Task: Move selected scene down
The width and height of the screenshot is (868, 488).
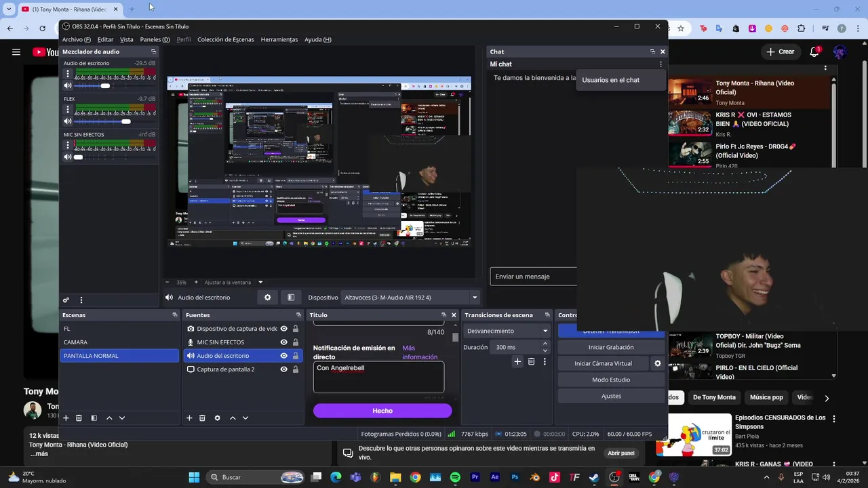Action: point(122,418)
